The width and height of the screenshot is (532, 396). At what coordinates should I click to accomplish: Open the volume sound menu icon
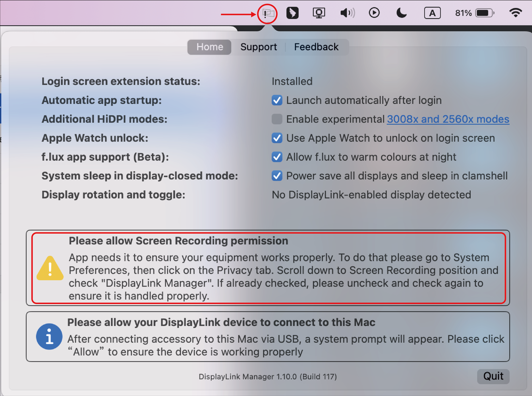pos(347,13)
